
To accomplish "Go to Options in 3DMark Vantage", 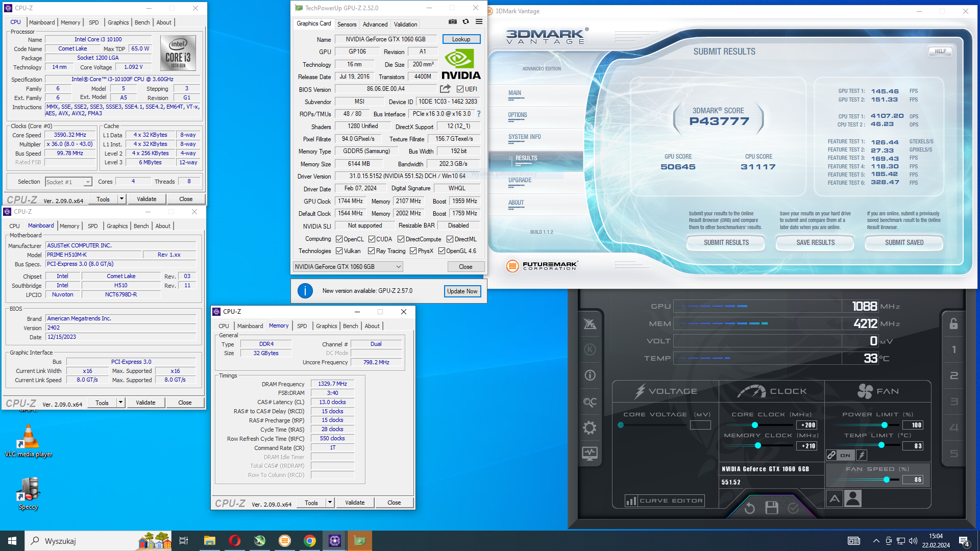I will coord(517,115).
